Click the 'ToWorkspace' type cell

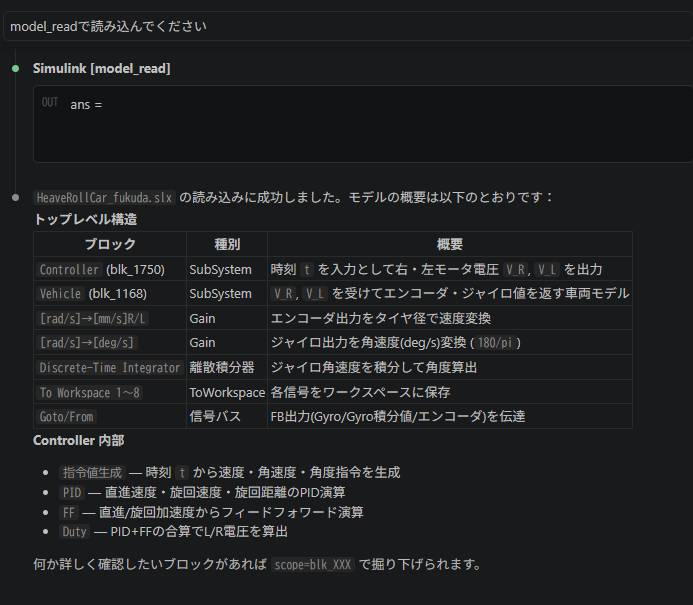[227, 392]
